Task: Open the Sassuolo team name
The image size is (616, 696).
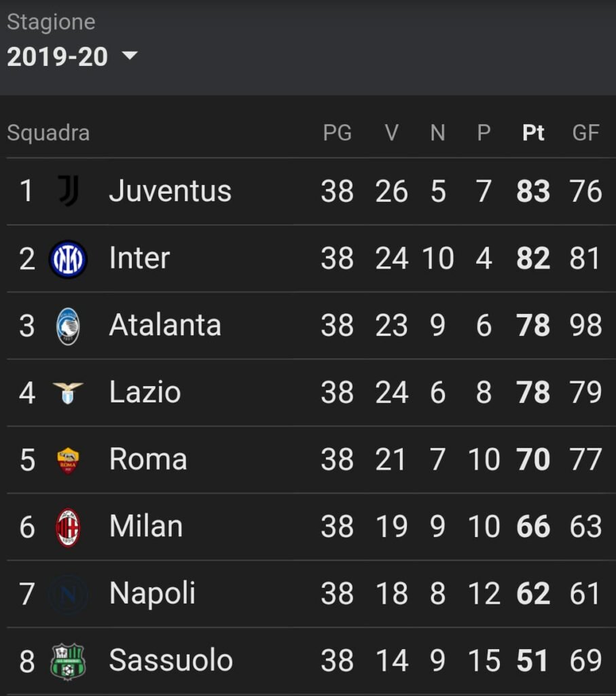Action: [x=170, y=660]
